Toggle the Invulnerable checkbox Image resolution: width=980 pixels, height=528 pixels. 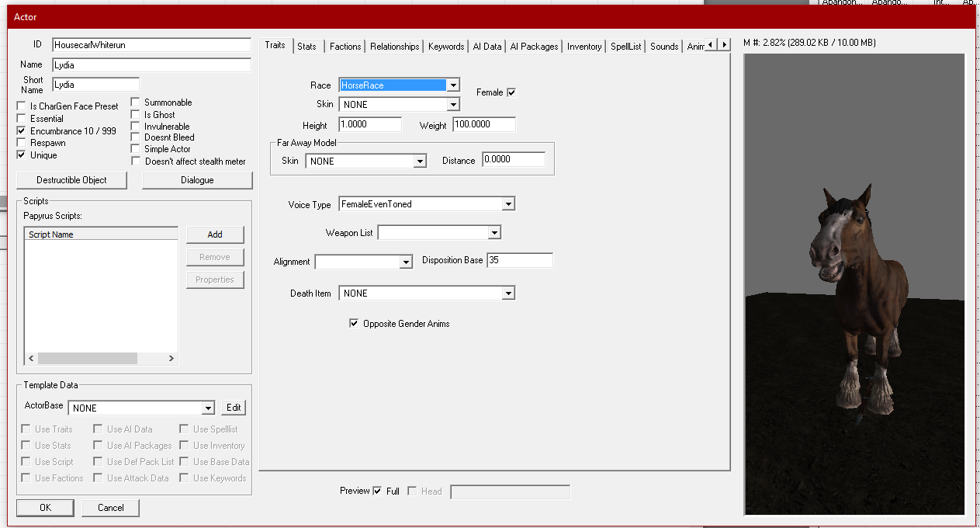(136, 127)
